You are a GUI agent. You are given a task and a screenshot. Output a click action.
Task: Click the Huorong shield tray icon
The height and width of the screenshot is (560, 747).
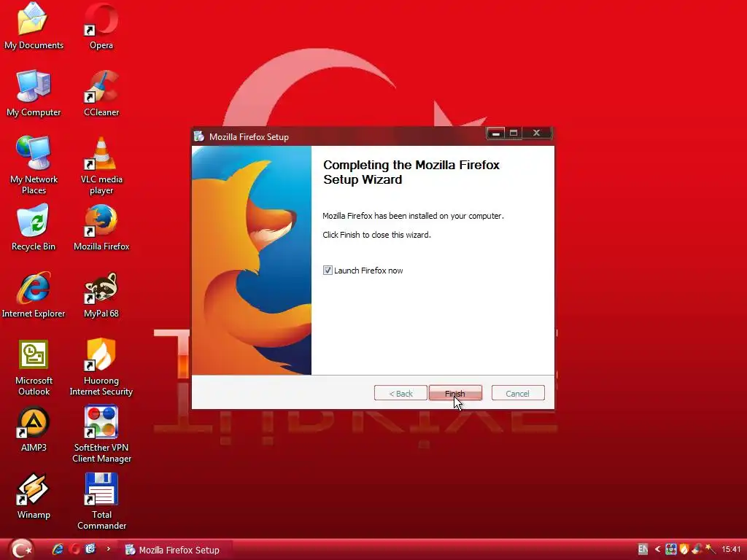[x=684, y=550]
